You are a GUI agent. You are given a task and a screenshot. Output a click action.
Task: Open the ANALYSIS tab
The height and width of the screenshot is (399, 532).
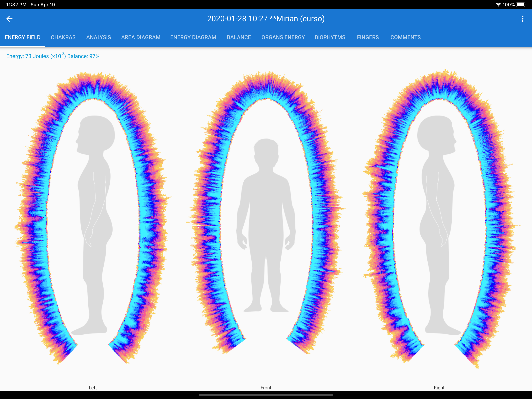tap(99, 37)
